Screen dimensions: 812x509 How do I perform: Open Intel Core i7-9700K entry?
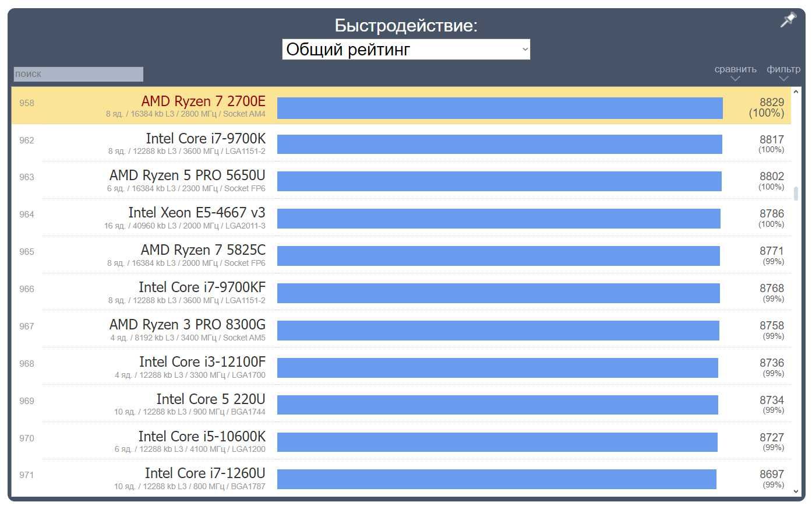pos(206,139)
